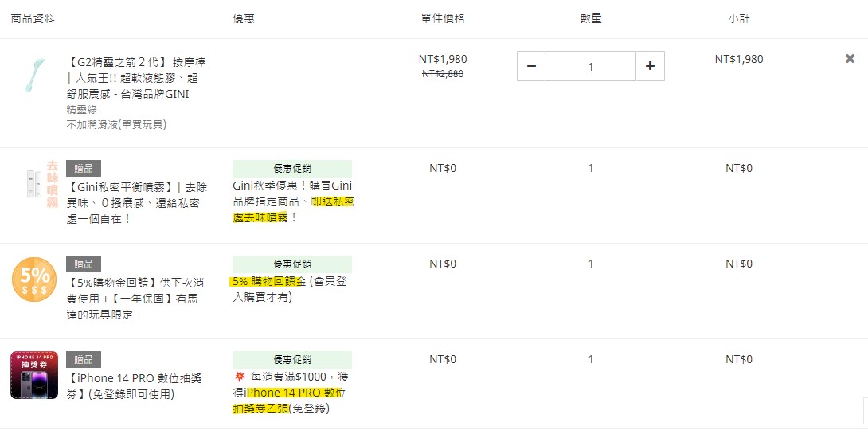This screenshot has height=430, width=868.
Task: Click the unit price NT$1,980
Action: 443,59
